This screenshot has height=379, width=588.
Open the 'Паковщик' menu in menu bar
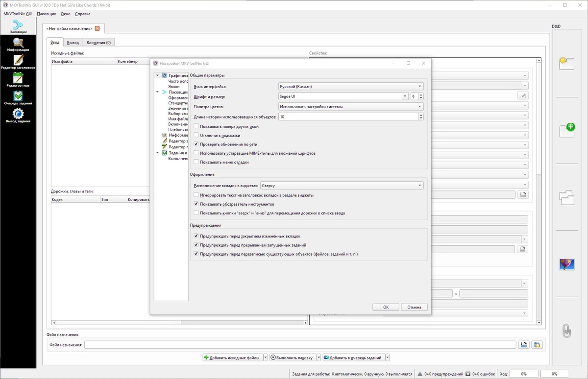click(47, 14)
